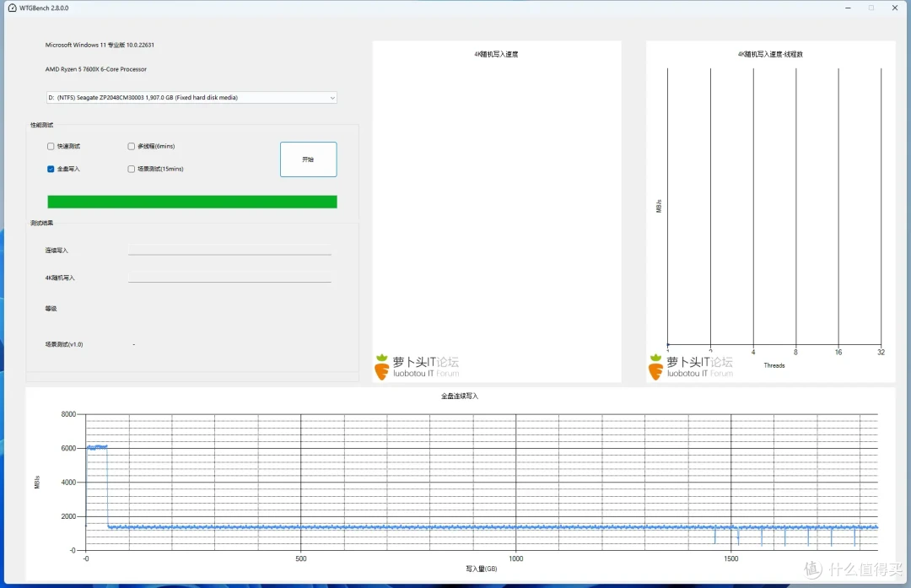
Task: Click the 连续写入 result field
Action: pyautogui.click(x=229, y=251)
